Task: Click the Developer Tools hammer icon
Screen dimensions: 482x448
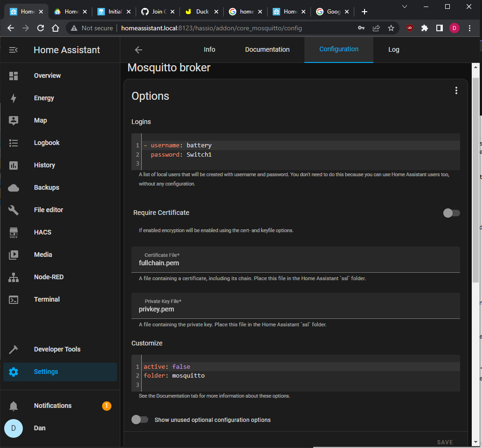Action: click(14, 349)
